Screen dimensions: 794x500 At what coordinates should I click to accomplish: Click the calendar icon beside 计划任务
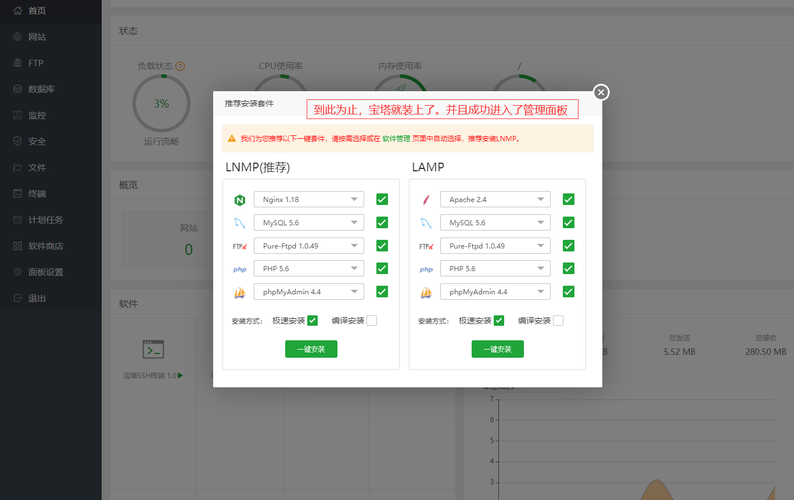[x=17, y=219]
